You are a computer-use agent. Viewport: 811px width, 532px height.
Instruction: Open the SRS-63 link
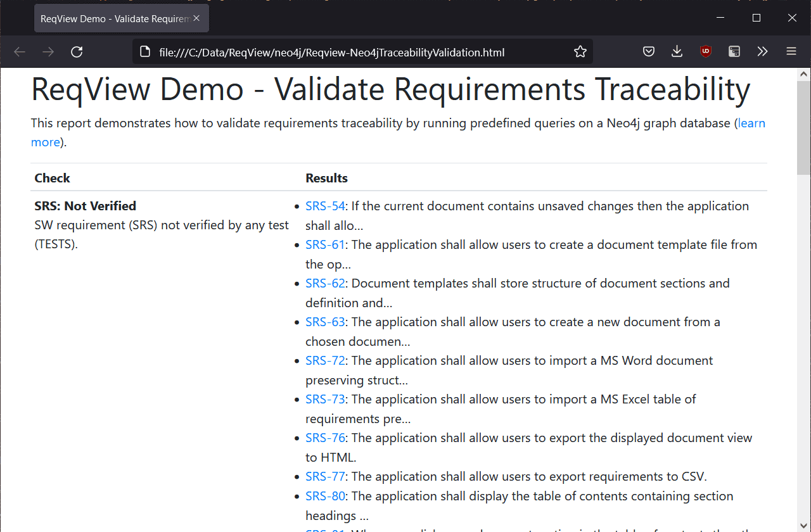click(325, 322)
